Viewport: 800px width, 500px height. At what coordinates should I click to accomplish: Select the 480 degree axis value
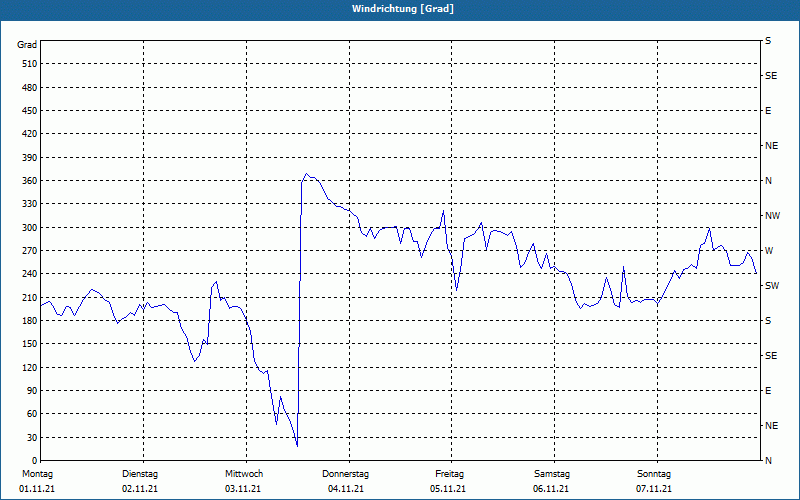pyautogui.click(x=29, y=88)
